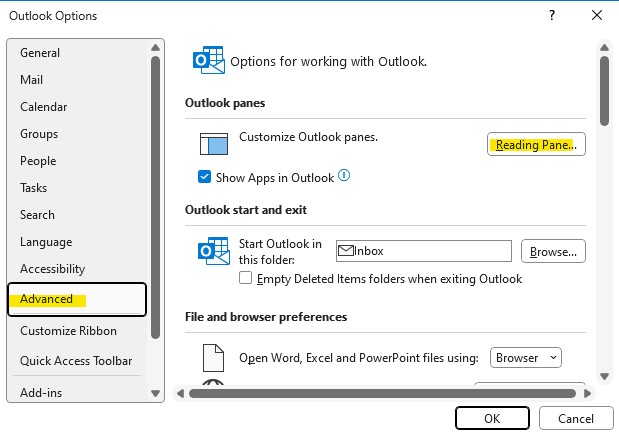
Task: Click Browse to choose startup folder
Action: pos(553,251)
